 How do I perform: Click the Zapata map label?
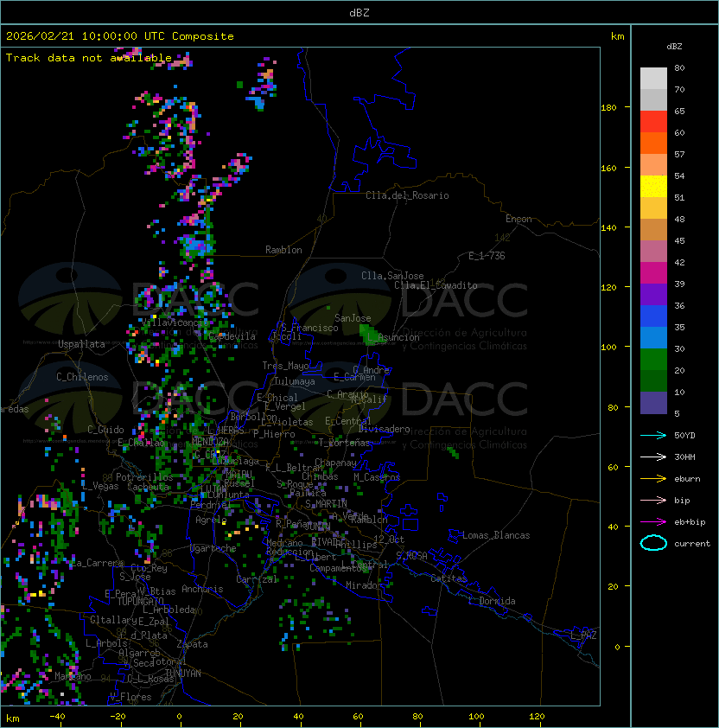pyautogui.click(x=192, y=644)
